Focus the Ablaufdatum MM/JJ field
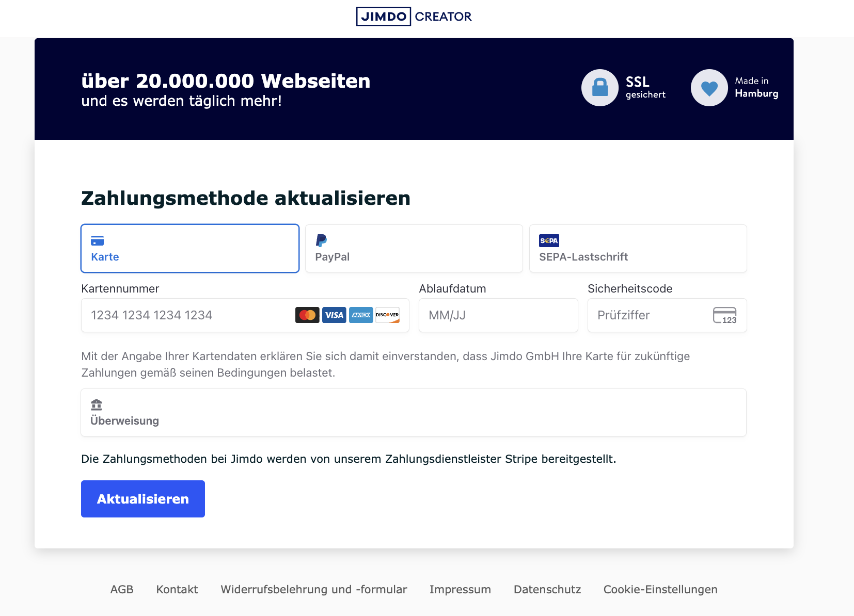This screenshot has width=854, height=616. pos(498,315)
